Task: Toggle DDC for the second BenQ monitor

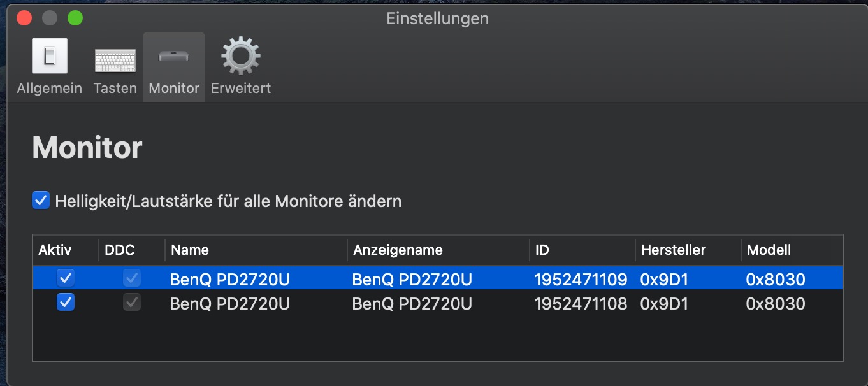Action: click(x=132, y=303)
